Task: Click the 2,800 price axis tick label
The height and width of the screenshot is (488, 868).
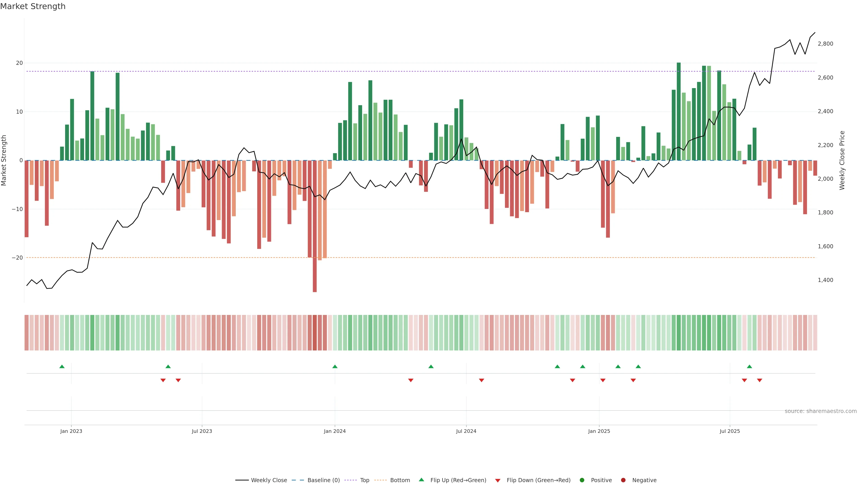Action: 825,44
